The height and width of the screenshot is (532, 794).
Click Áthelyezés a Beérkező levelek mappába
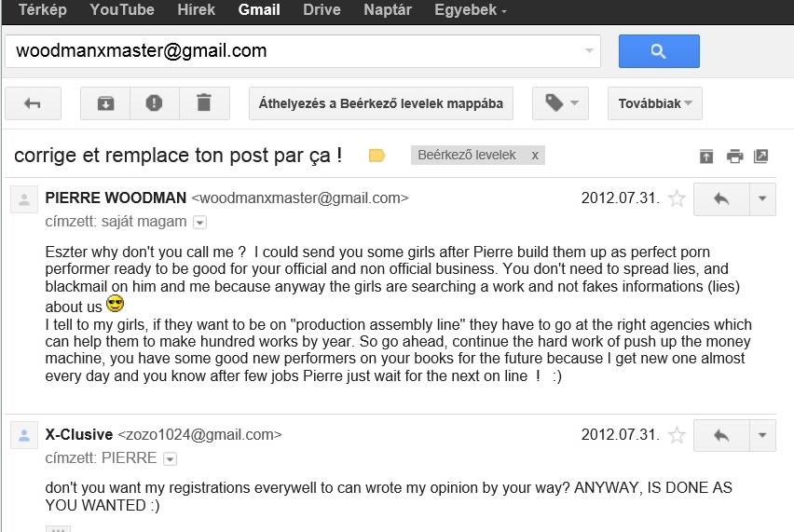380,103
